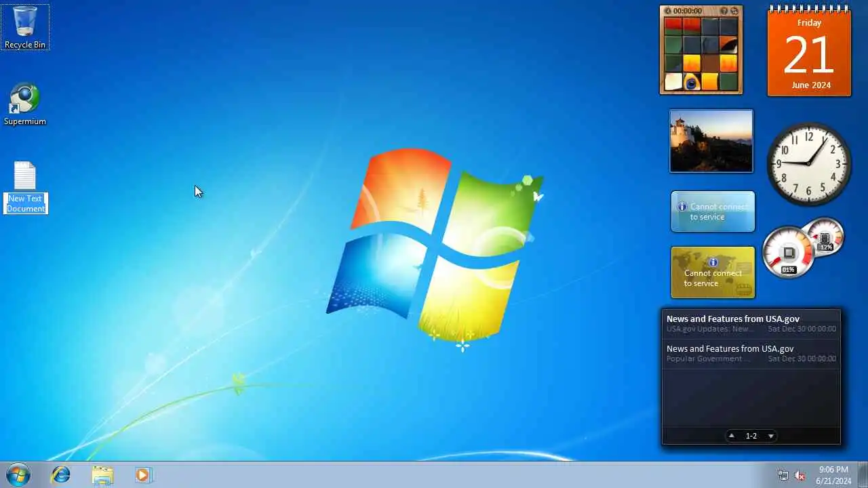The image size is (868, 488).
Task: Open the USA.gov Updates headline
Action: coord(751,323)
